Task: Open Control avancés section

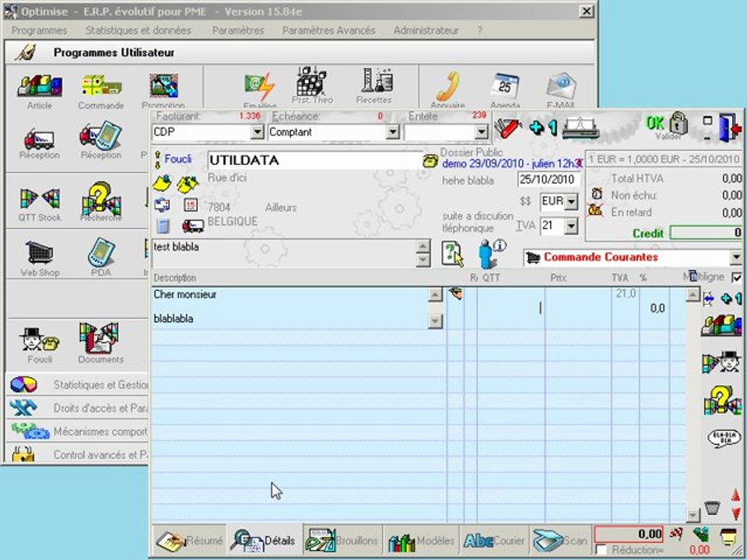Action: pos(77,453)
